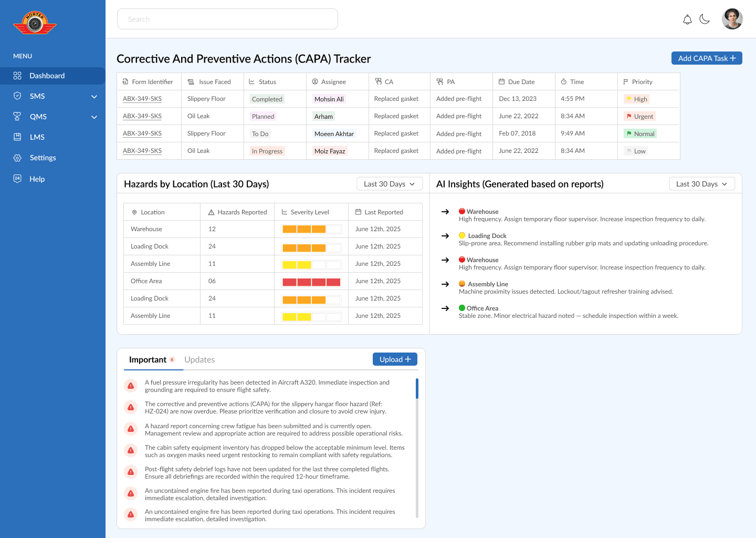Click the To Do status badge
756x538 pixels.
(260, 133)
